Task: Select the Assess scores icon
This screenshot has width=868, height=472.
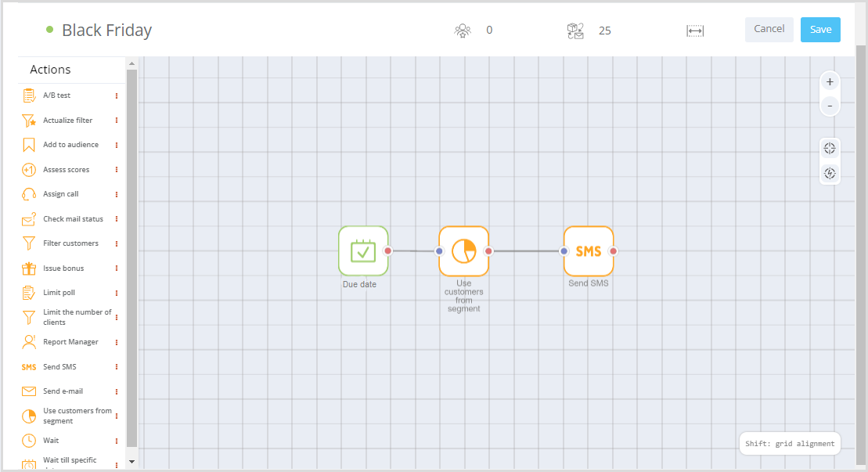Action: 29,170
